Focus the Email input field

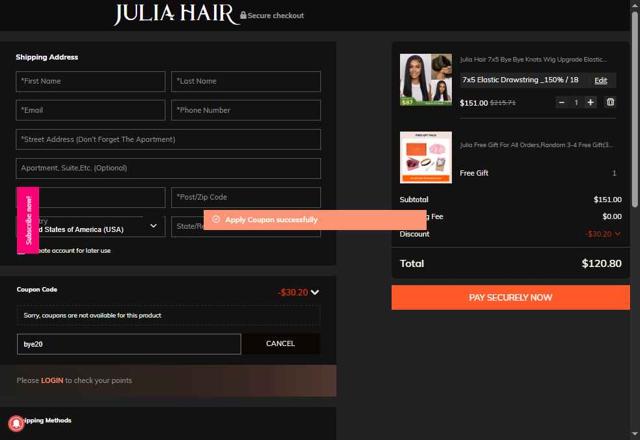pyautogui.click(x=91, y=110)
